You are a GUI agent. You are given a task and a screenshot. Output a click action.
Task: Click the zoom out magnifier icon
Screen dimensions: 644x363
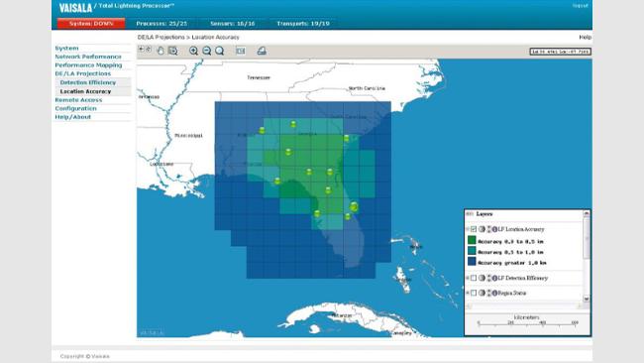tap(207, 51)
